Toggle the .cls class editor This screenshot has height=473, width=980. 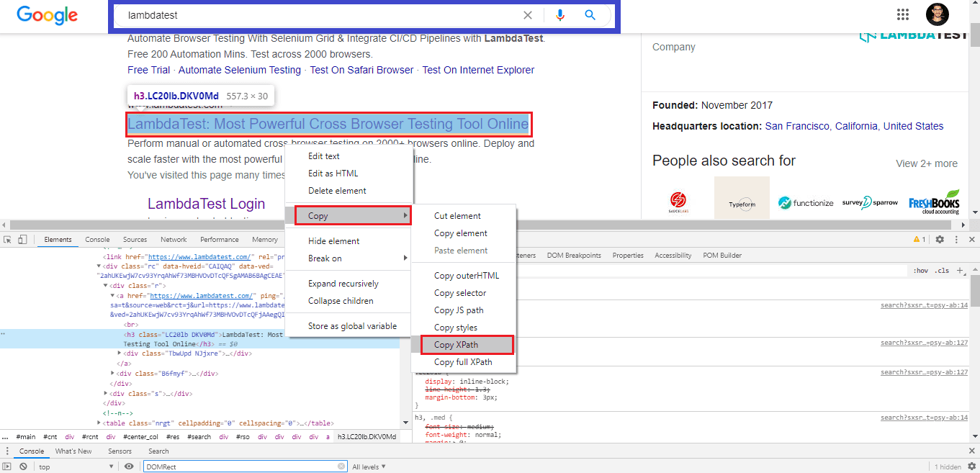click(941, 271)
